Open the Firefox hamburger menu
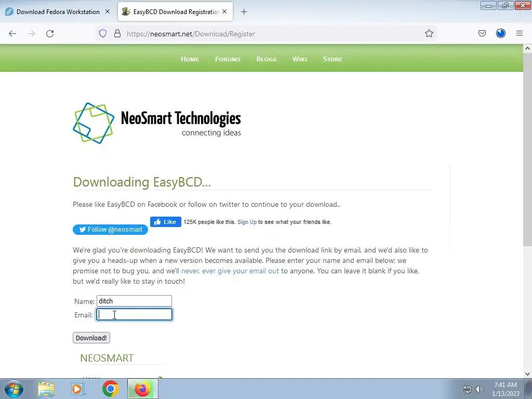 [x=520, y=33]
